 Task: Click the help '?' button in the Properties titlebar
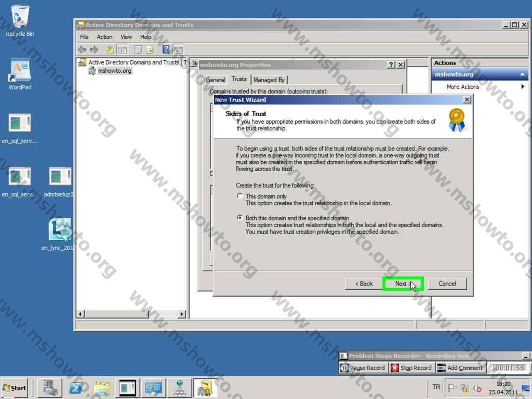tap(391, 65)
